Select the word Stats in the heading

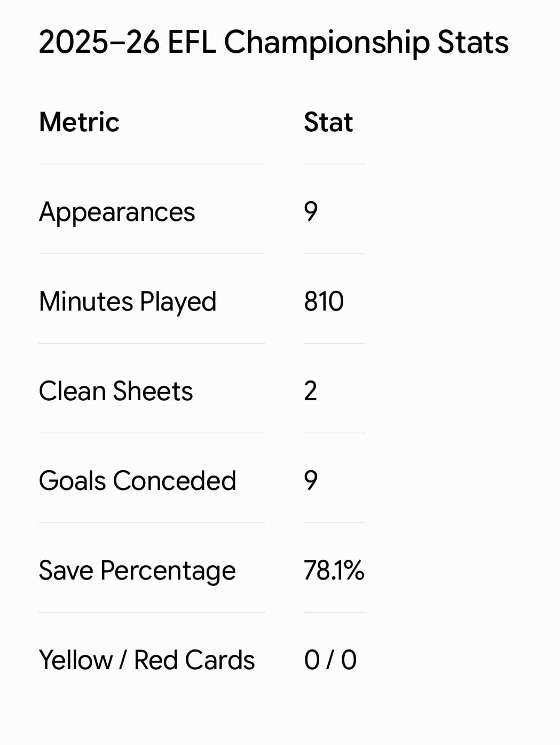(473, 43)
